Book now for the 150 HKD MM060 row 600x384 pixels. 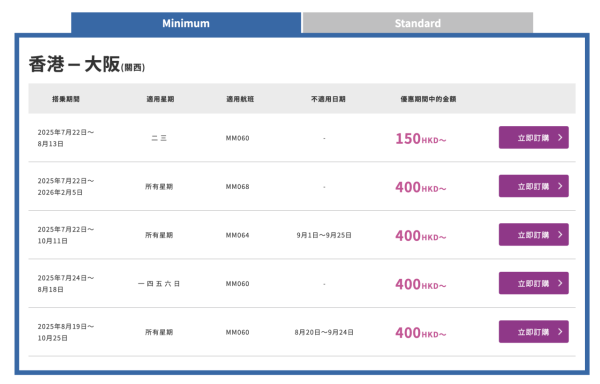(533, 138)
